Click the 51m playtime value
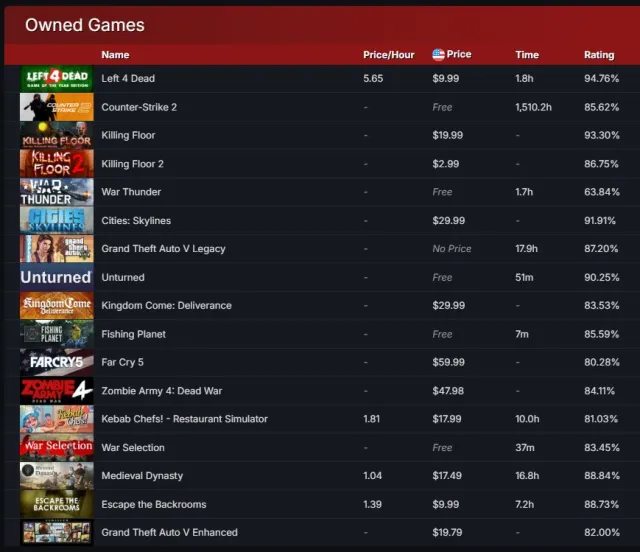 [x=524, y=277]
